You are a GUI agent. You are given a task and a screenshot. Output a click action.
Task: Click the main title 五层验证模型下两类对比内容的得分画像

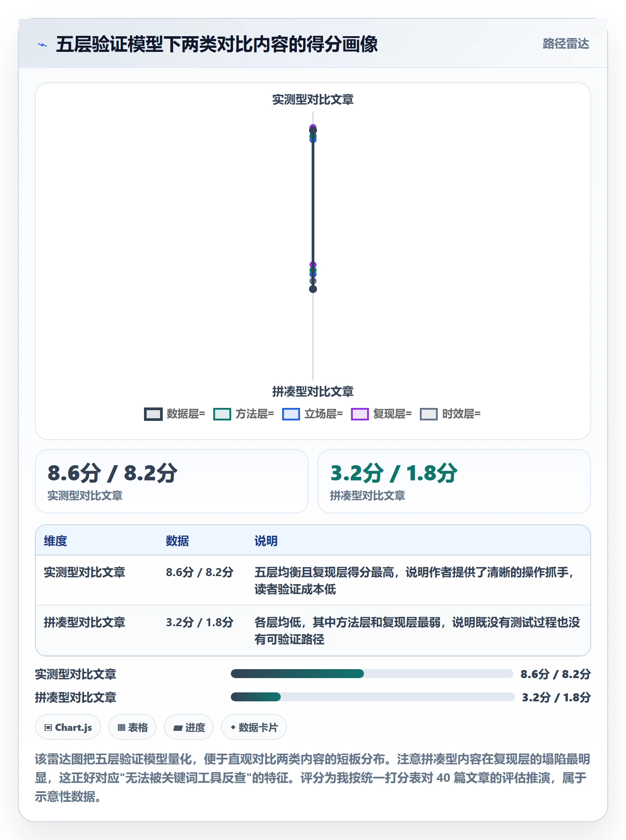[217, 44]
